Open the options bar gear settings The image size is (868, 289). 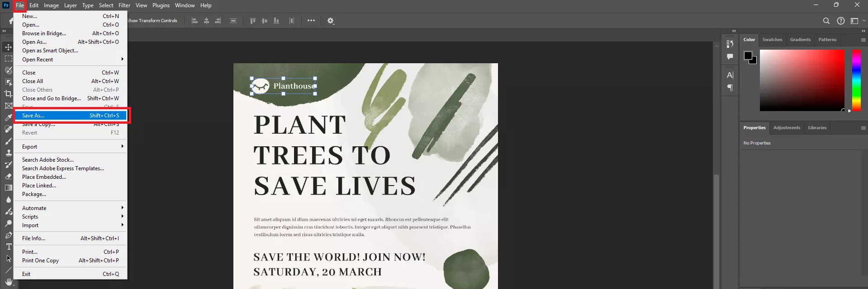tap(331, 21)
